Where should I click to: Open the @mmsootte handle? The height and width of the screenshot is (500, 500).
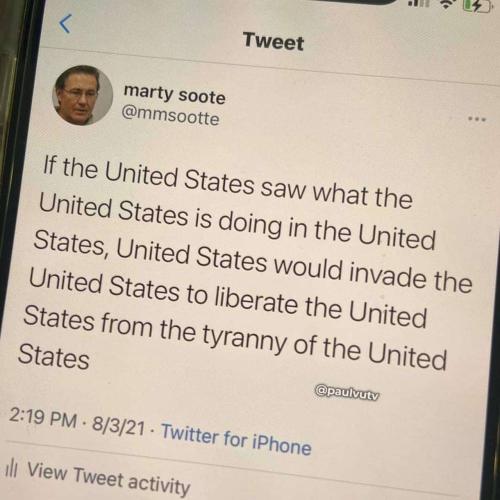pyautogui.click(x=171, y=115)
